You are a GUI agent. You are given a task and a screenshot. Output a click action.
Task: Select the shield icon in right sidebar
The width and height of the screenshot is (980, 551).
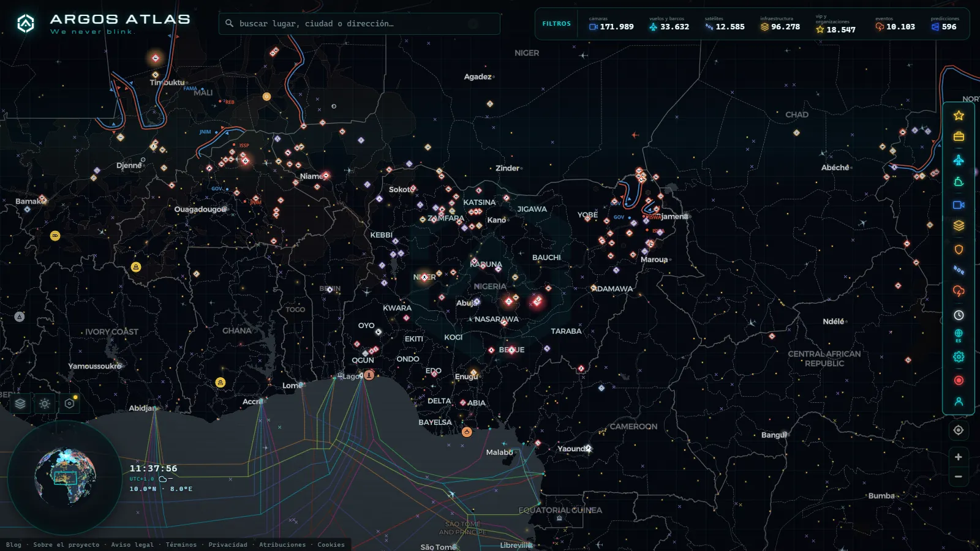pos(959,249)
